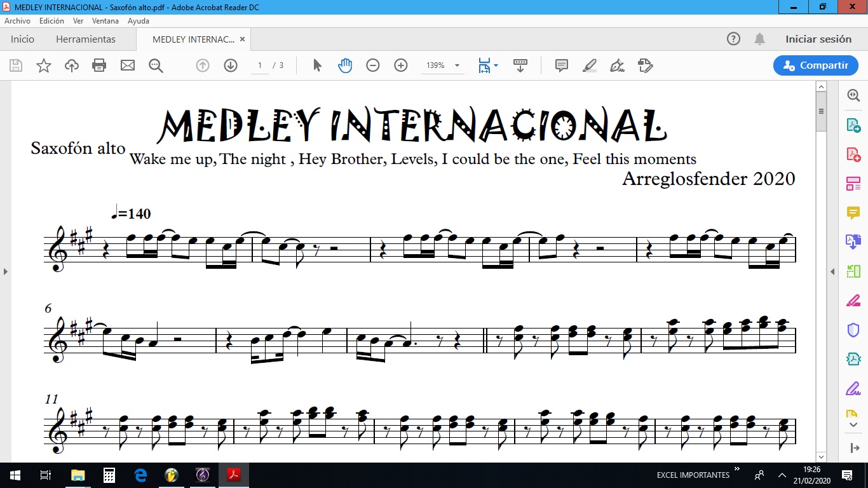Switch to the Herramientas tab
The width and height of the screenshot is (868, 488).
point(86,39)
